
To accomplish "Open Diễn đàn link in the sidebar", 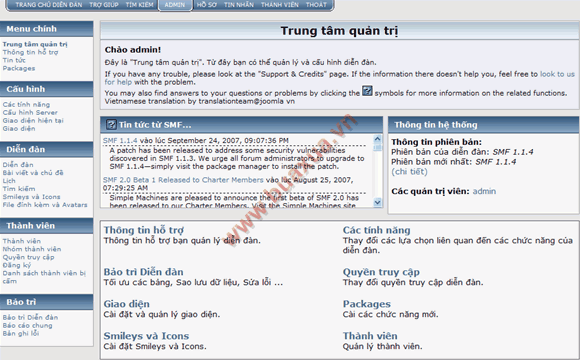I will 18,165.
